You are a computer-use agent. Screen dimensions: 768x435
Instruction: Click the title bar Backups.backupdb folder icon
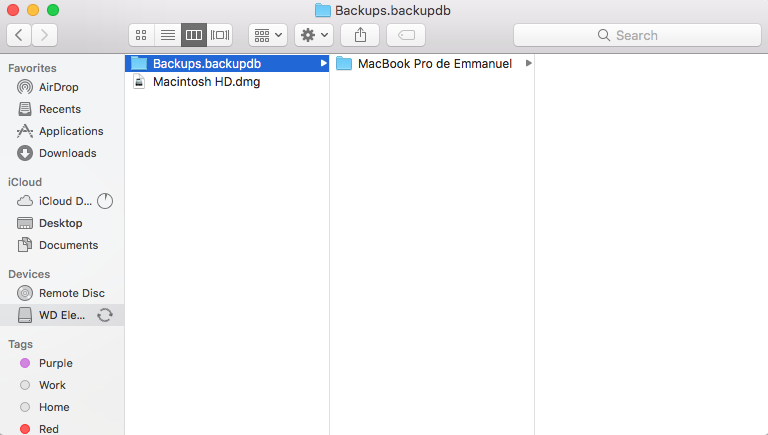(322, 10)
